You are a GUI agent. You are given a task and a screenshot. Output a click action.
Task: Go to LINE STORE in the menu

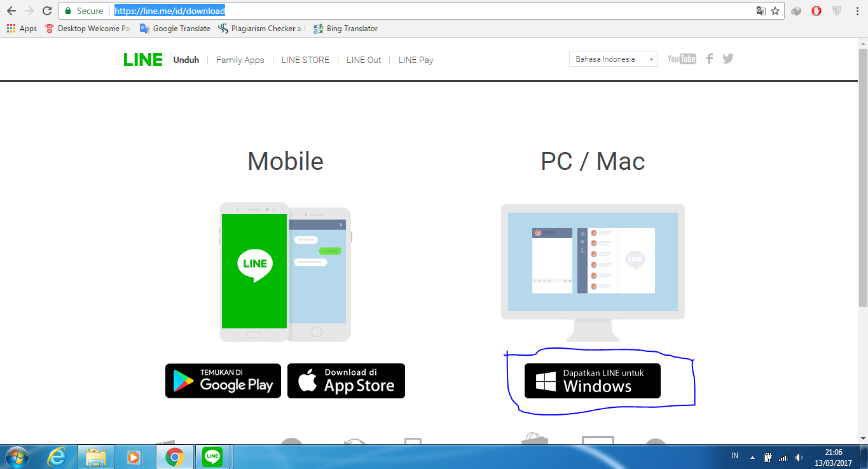coord(305,60)
